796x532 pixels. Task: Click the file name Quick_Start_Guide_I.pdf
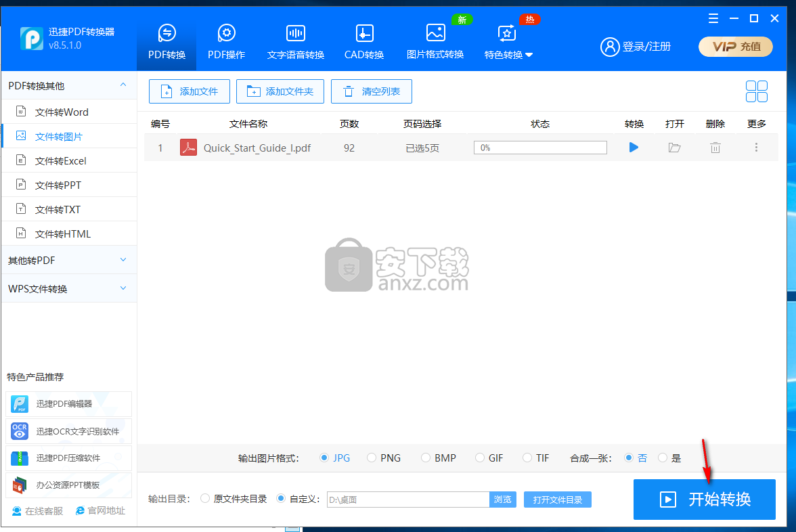257,148
